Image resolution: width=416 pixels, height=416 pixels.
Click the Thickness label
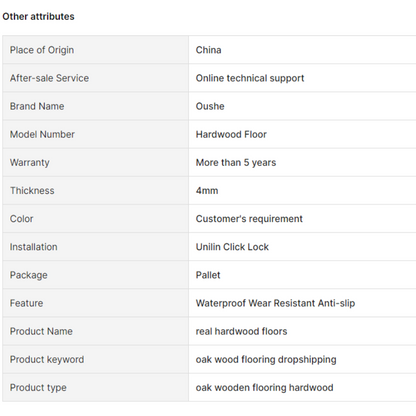(x=32, y=191)
